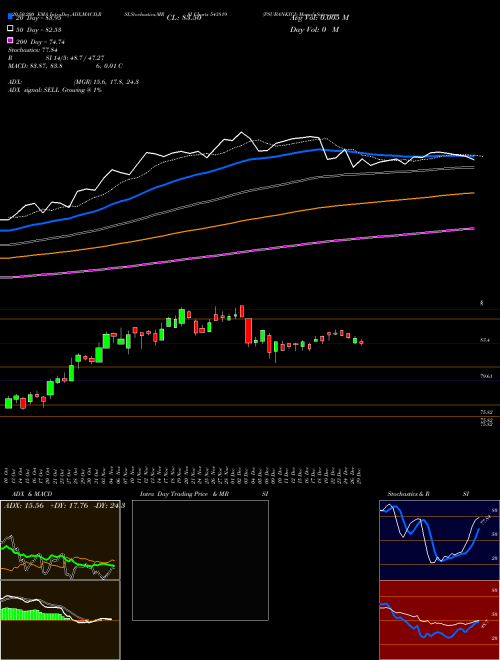
Task: Select the '200 Day - 74.74' label
Action: pos(40,42)
